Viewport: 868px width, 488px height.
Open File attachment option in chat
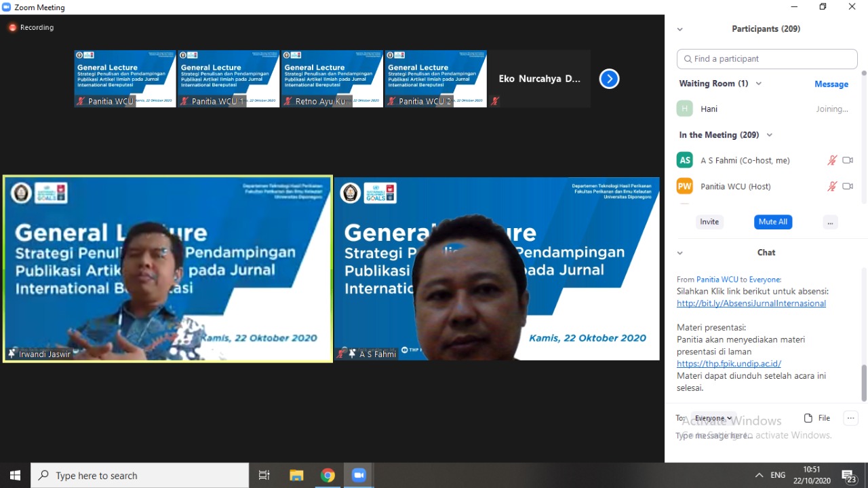click(x=817, y=418)
